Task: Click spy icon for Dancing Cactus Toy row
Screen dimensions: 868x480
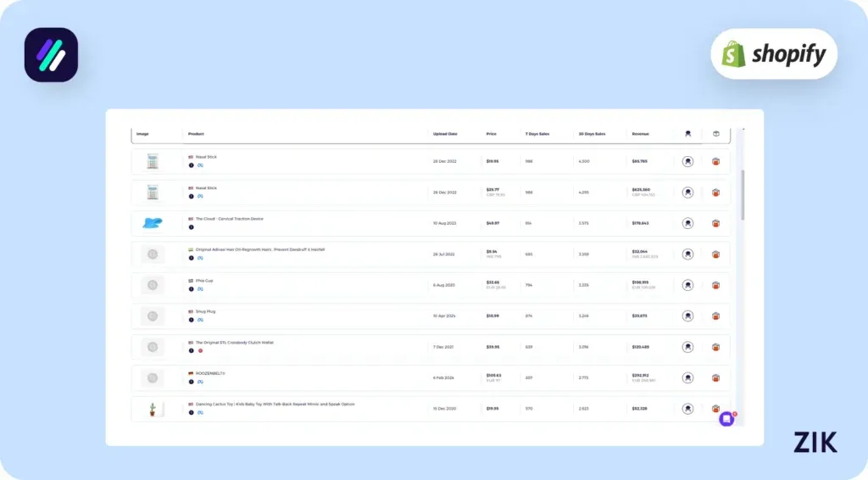Action: (x=687, y=409)
